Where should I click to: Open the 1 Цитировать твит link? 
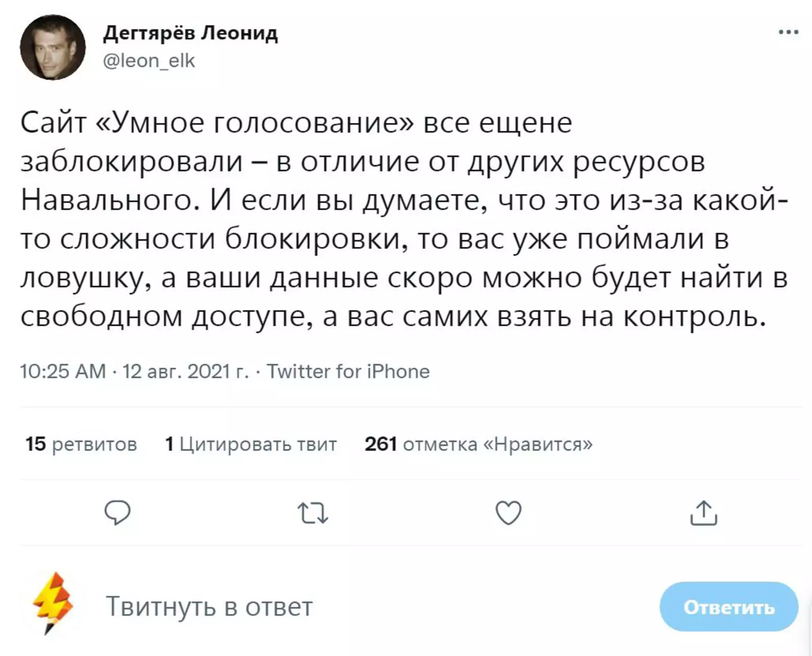[251, 444]
